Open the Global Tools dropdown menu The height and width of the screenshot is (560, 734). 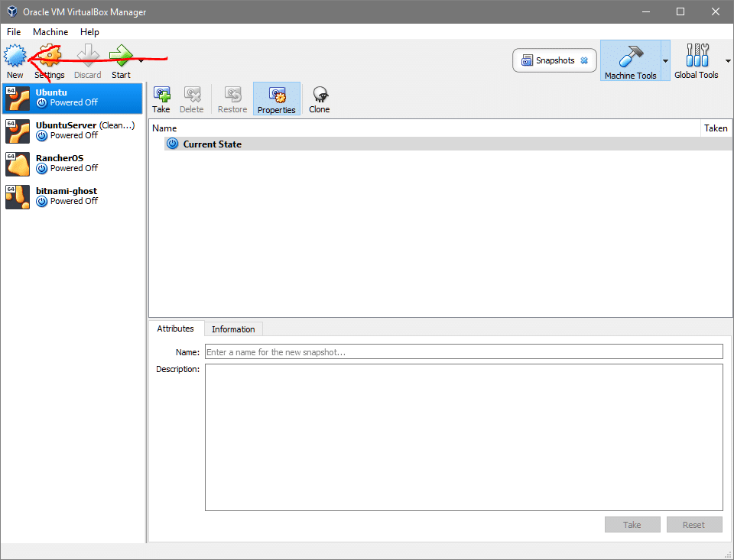pos(727,60)
